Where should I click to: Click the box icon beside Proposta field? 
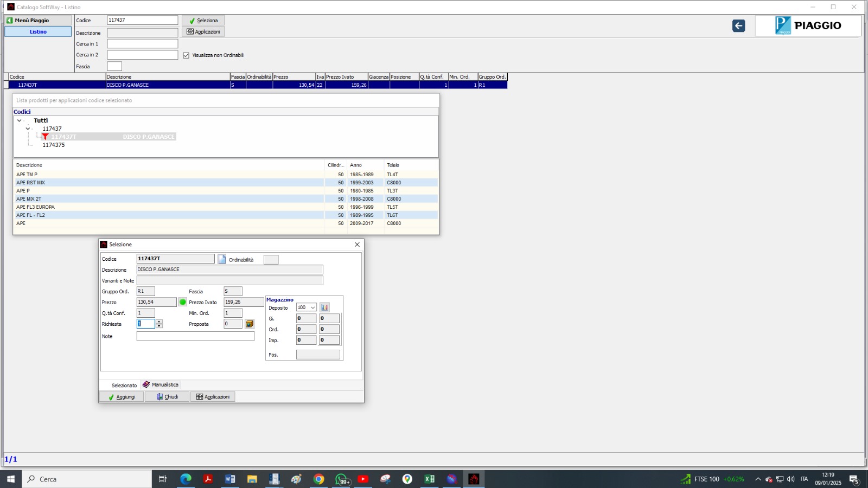point(250,324)
